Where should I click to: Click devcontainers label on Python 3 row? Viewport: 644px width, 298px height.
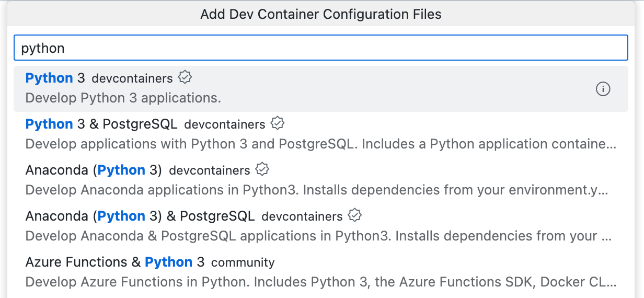pyautogui.click(x=132, y=78)
